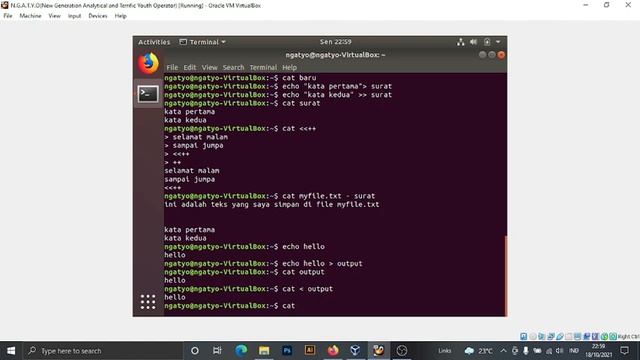Open the Show Applications grid
The width and height of the screenshot is (640, 360).
pyautogui.click(x=148, y=302)
